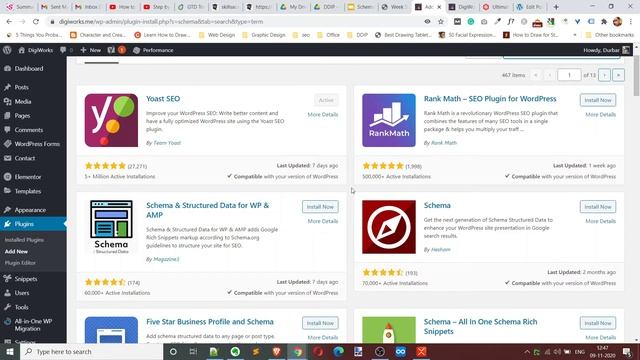This screenshot has height=360, width=640.
Task: More Details for Yoast SEO
Action: click(x=323, y=115)
